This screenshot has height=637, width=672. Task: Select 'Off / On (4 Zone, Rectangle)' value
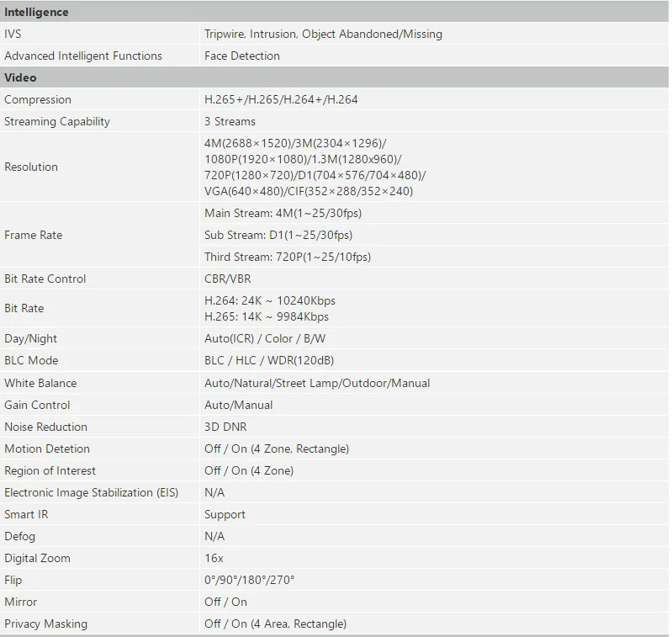click(277, 449)
